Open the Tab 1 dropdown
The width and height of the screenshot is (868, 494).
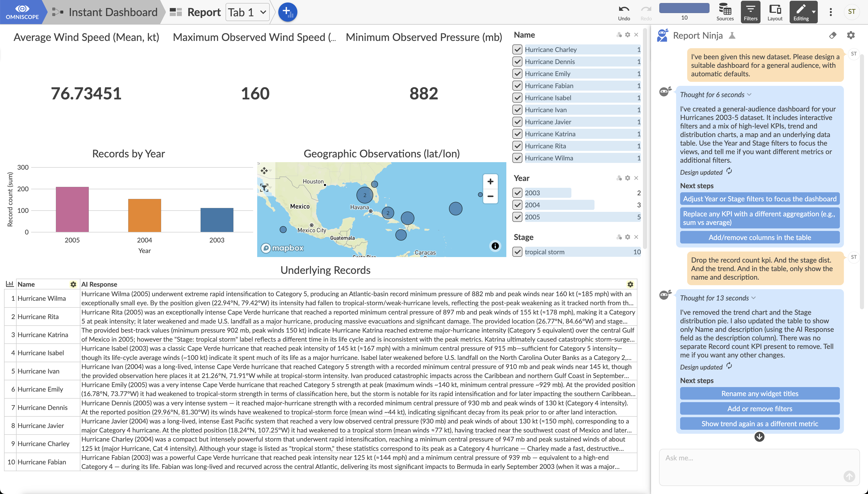247,12
